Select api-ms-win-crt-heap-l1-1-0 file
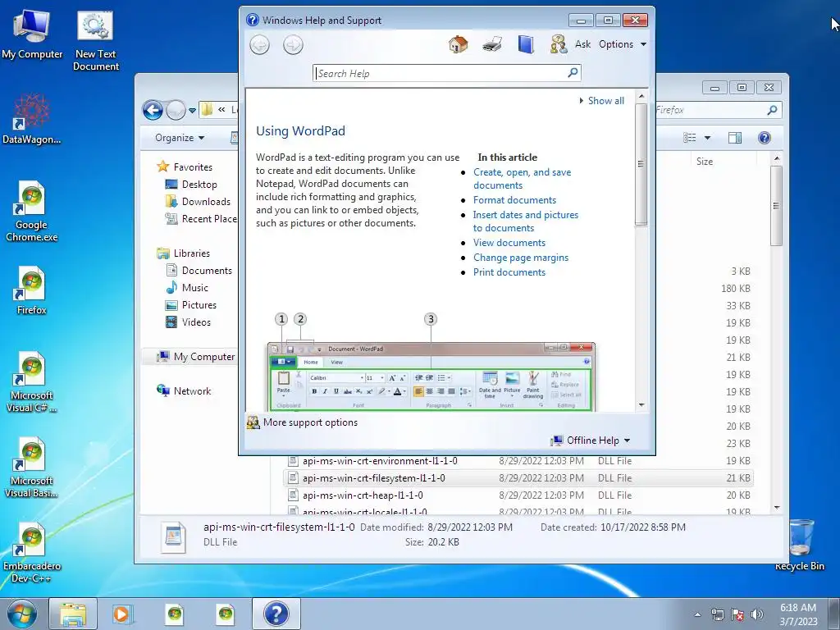840x630 pixels. click(363, 495)
